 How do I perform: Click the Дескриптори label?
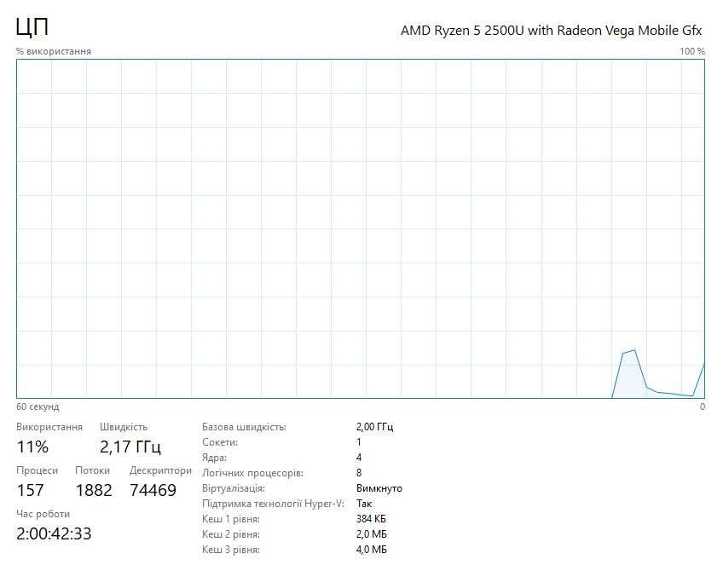pyautogui.click(x=160, y=470)
